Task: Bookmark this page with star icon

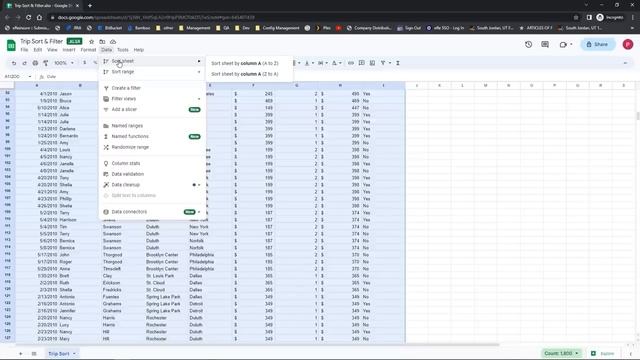Action: [x=576, y=17]
